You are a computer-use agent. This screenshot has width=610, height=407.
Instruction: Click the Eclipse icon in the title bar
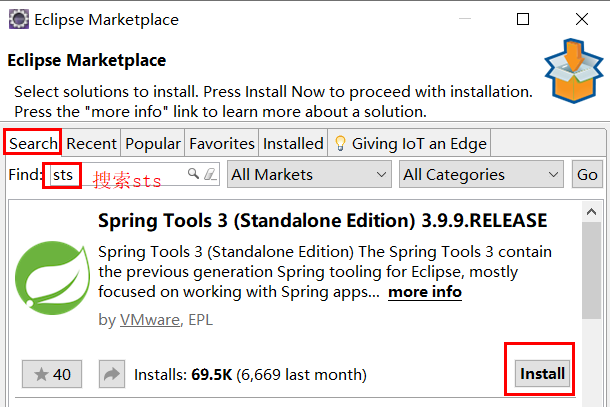17,19
